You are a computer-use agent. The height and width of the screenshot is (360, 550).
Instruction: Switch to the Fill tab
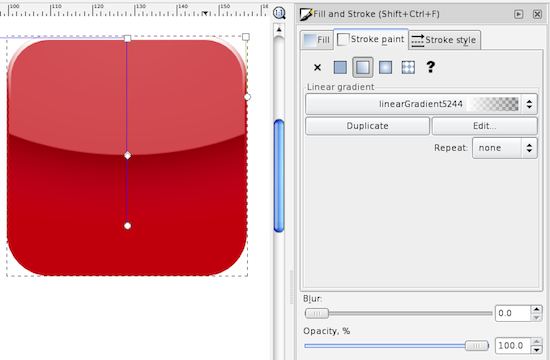tap(317, 40)
